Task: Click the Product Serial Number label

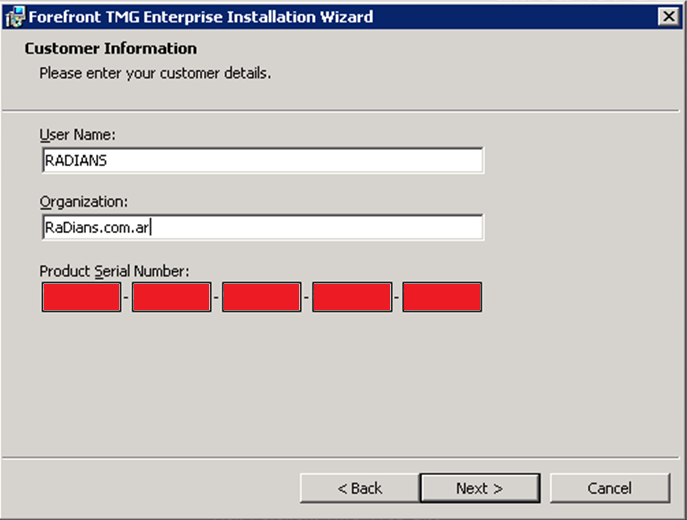Action: pos(114,271)
